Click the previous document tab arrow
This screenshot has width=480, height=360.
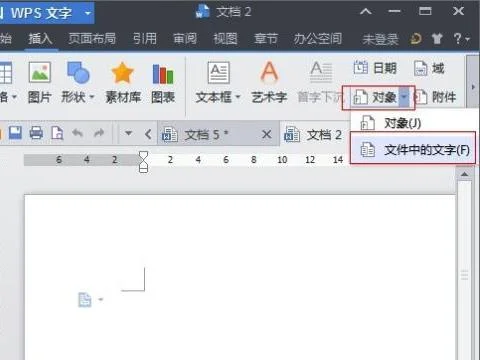148,134
